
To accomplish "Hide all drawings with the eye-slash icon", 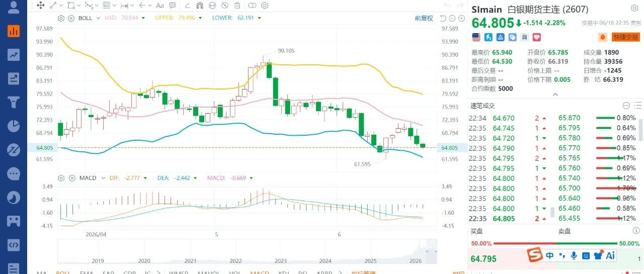I will point(224,6).
